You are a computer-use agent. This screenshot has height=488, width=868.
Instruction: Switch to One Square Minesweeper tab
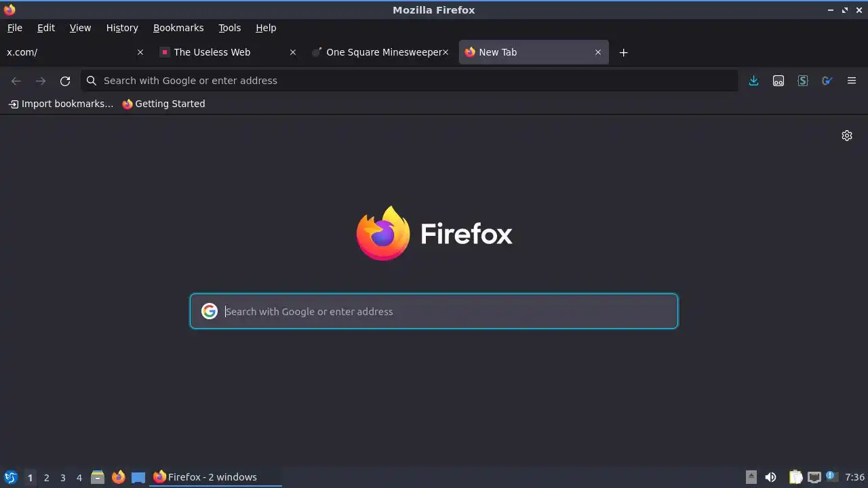380,52
